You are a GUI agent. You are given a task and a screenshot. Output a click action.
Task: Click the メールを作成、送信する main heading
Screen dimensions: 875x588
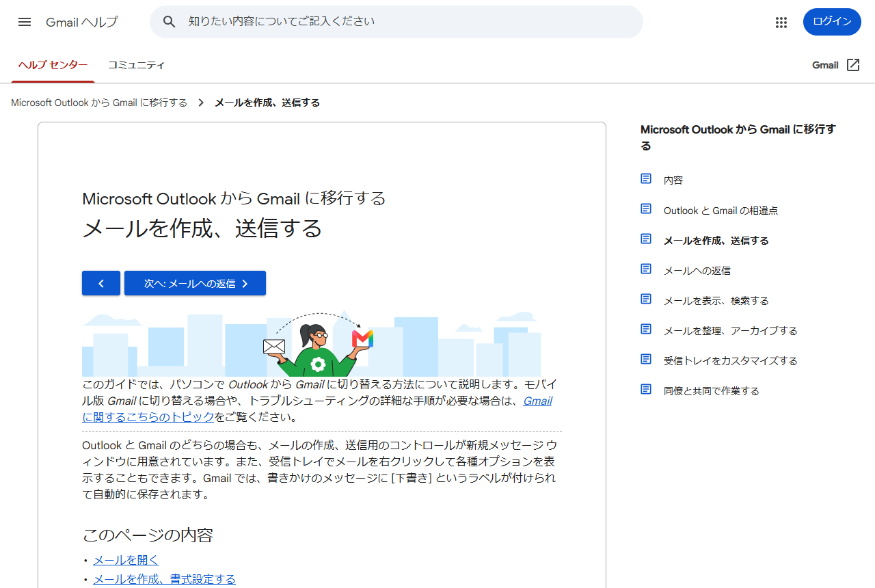(202, 228)
